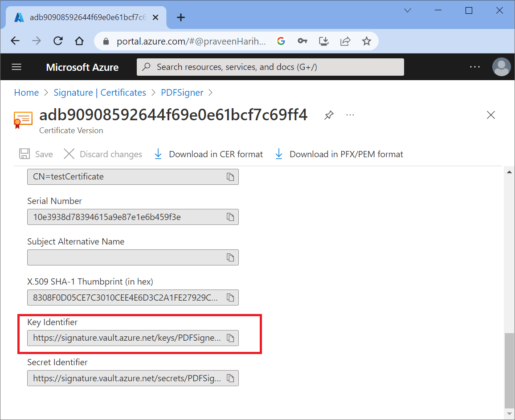Viewport: 515px width, 420px height.
Task: Click the browser address bar URL
Action: coord(191,41)
